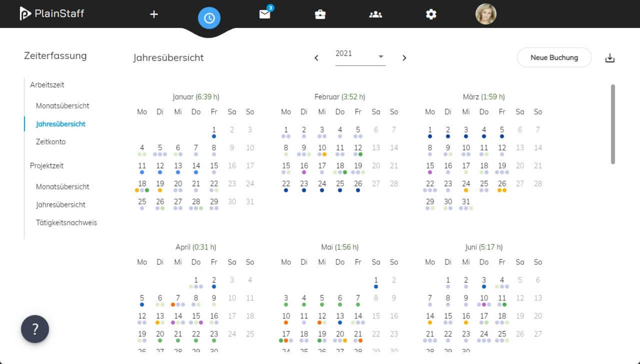Click the briefcase icon in navigation
Viewport: 640px width, 364px height.
(x=320, y=14)
